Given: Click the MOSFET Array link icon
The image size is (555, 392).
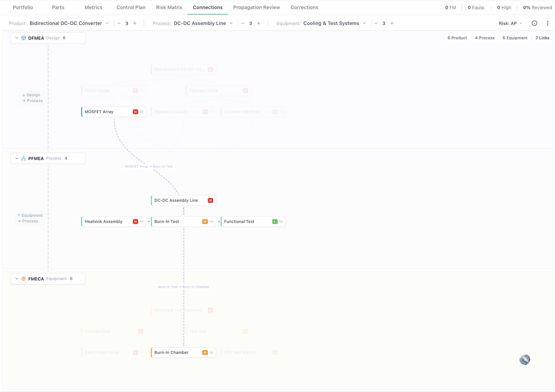Looking at the screenshot, I should (x=142, y=112).
